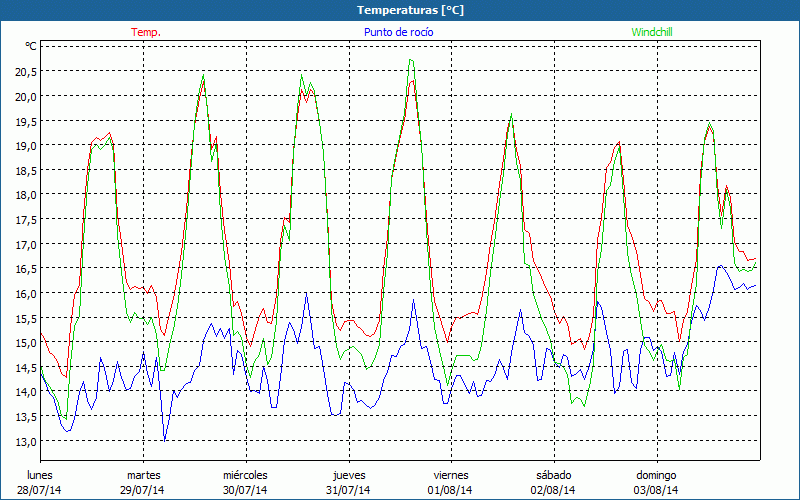
Task: Select the sábado day label
Action: click(x=553, y=475)
